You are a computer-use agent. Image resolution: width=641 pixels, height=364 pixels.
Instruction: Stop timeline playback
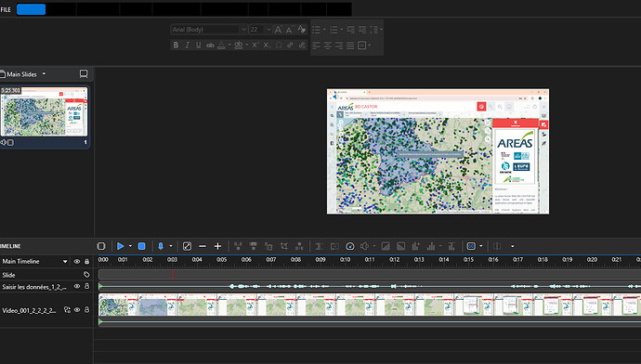pyautogui.click(x=142, y=246)
